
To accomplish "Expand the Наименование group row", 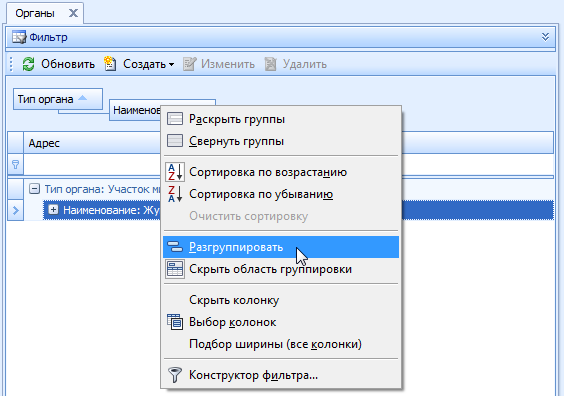I will (x=53, y=210).
